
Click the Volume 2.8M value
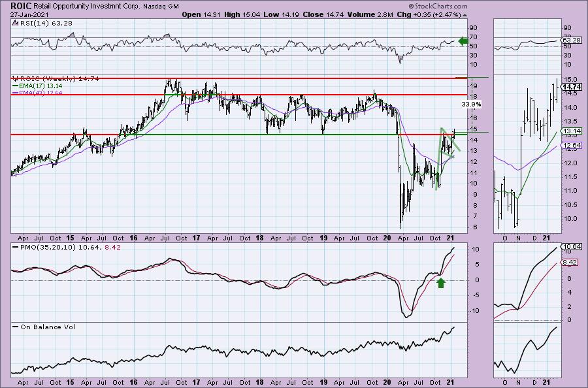pyautogui.click(x=370, y=14)
